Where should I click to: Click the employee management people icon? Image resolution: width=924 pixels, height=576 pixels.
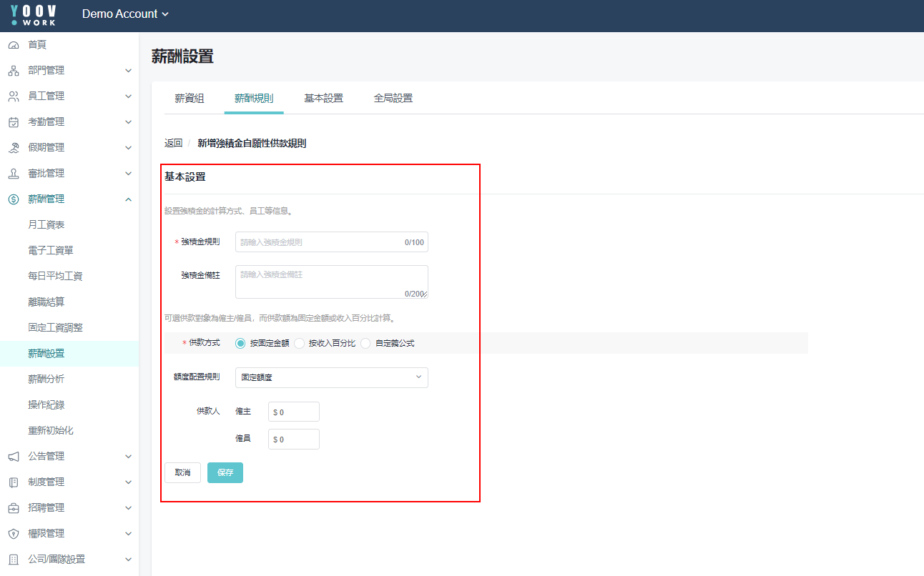[x=13, y=96]
